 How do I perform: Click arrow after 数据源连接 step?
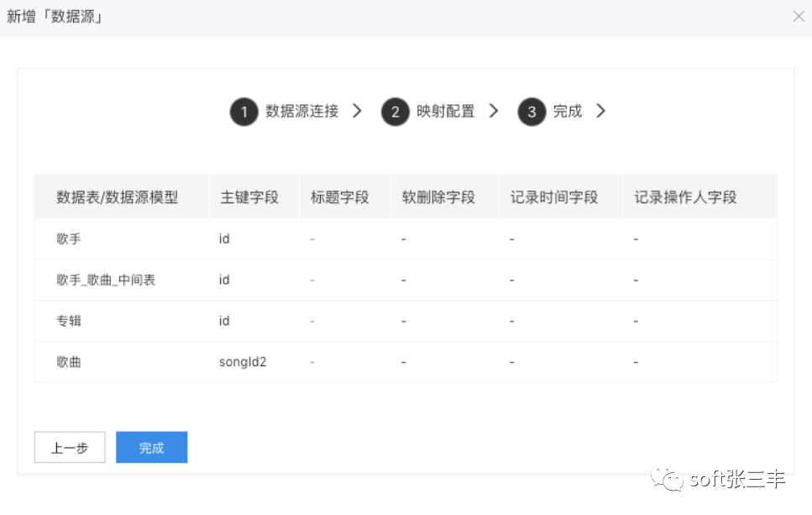tap(357, 111)
